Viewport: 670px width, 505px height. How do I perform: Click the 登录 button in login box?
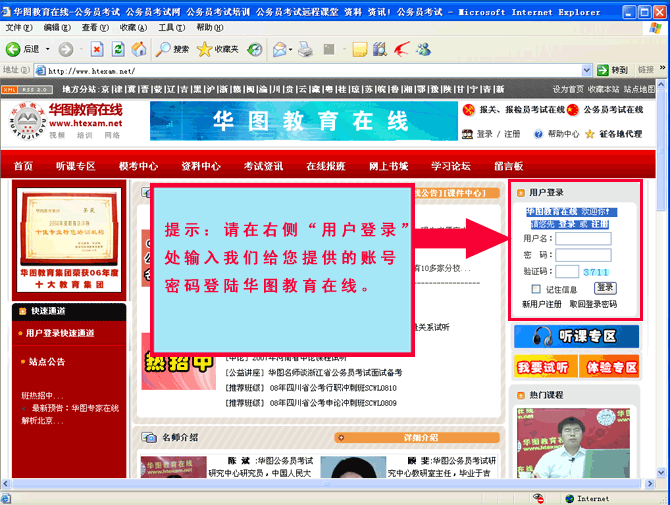(x=605, y=288)
